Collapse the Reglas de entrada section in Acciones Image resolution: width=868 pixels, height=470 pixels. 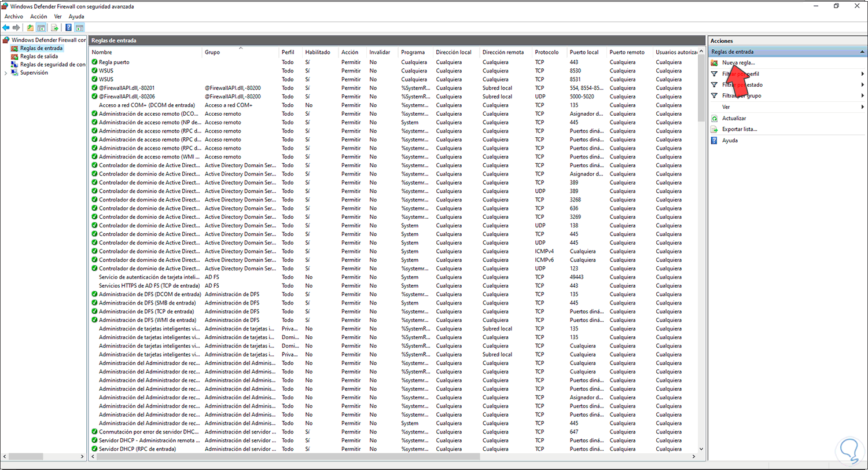[863, 52]
